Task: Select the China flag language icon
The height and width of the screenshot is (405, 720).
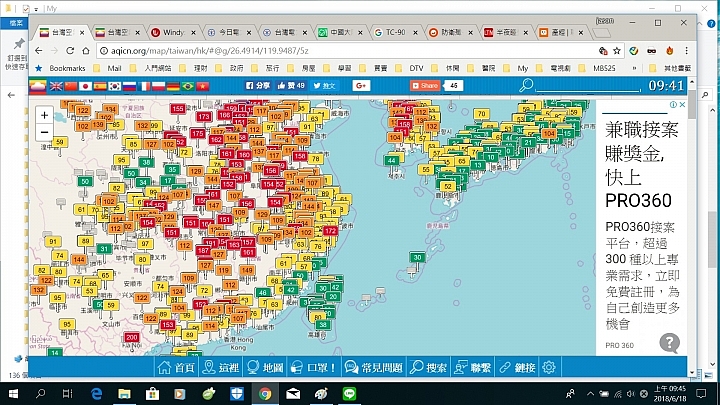Action: coord(71,86)
